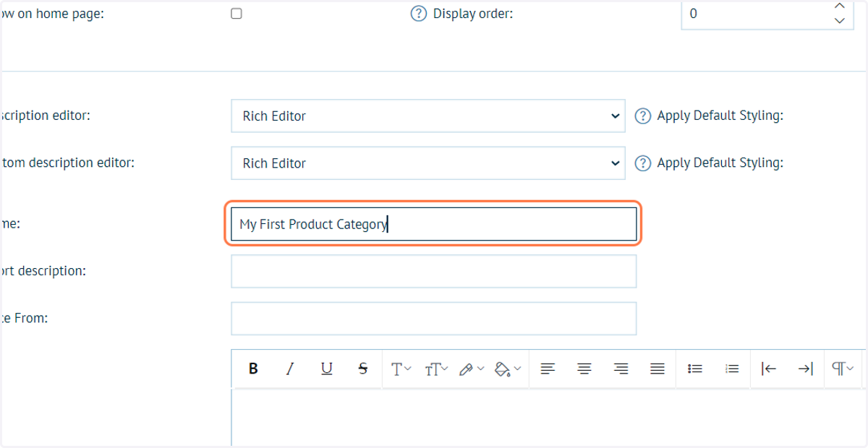Viewport: 868px width, 448px height.
Task: Decrease indent in the editor
Action: [769, 369]
